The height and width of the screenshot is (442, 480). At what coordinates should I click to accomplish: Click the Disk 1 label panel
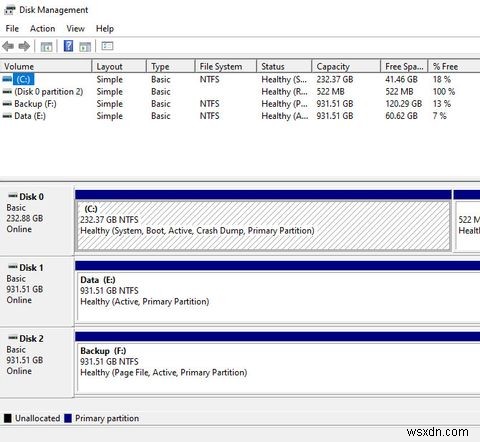pyautogui.click(x=37, y=291)
